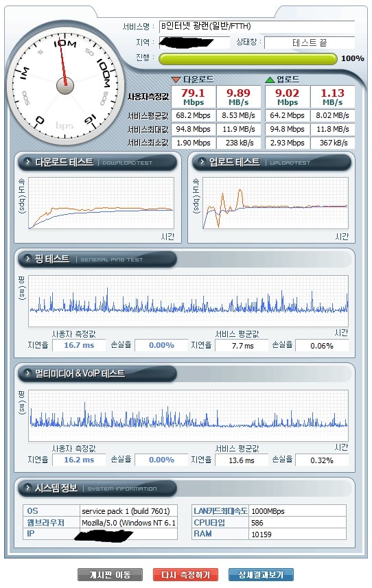372x588 pixels.
Task: Click the 게시판 이동 button
Action: [110, 574]
